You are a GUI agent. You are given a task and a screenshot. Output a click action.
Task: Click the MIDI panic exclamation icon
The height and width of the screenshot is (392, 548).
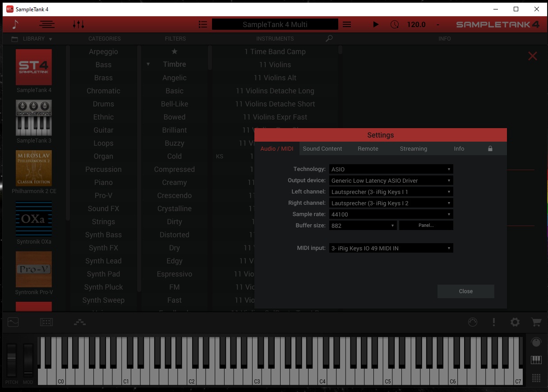click(494, 322)
